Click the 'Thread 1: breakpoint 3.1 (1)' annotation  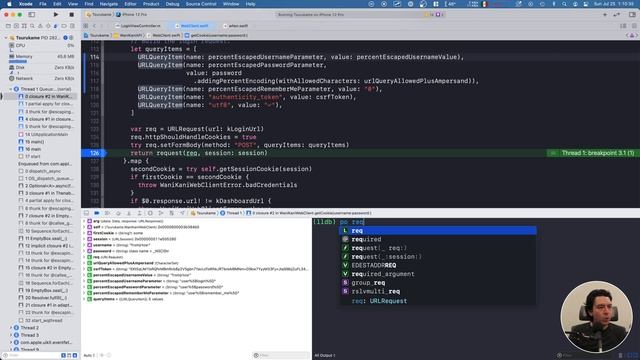(598, 153)
